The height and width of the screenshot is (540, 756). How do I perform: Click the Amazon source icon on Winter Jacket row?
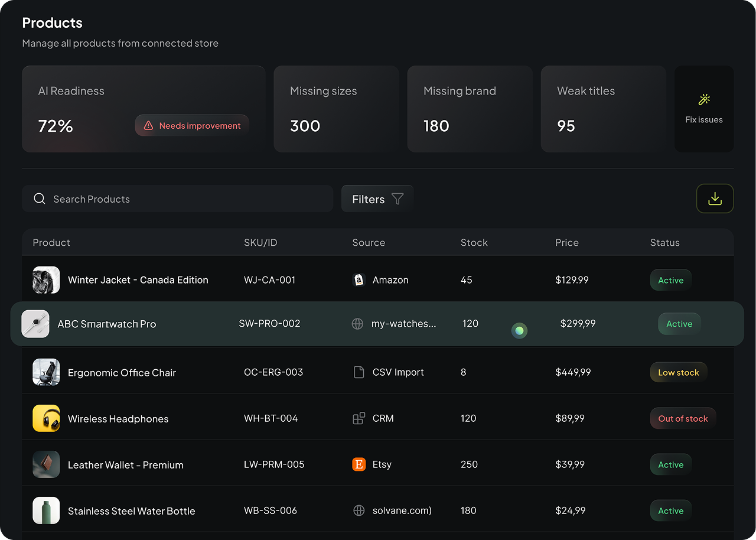pyautogui.click(x=359, y=279)
